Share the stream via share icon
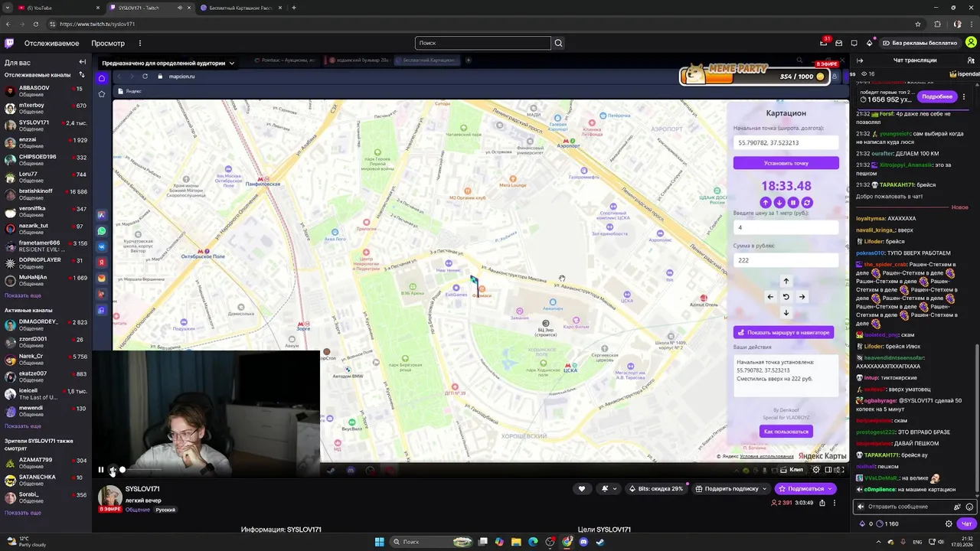This screenshot has width=980, height=551. click(822, 503)
